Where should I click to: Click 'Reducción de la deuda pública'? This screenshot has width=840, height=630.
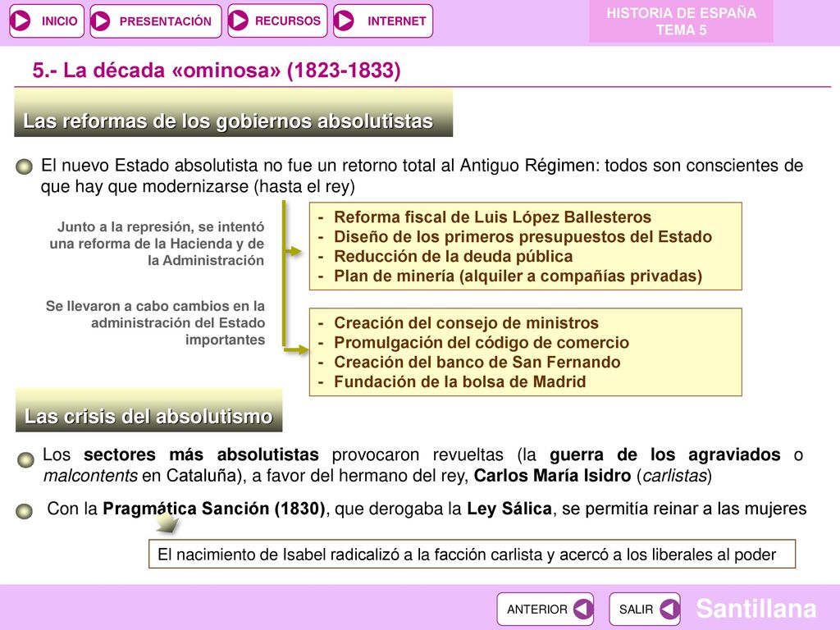pyautogui.click(x=453, y=256)
